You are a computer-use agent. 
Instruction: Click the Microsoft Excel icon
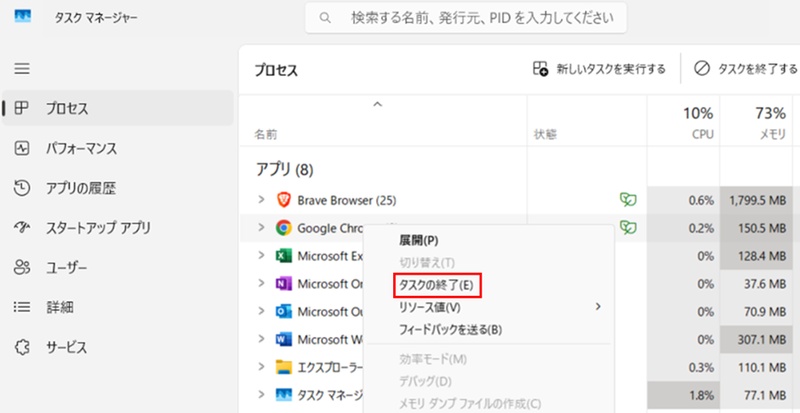(x=283, y=256)
